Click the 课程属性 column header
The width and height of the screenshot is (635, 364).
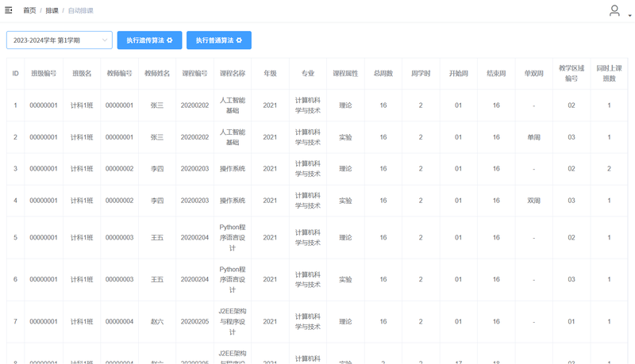click(345, 74)
